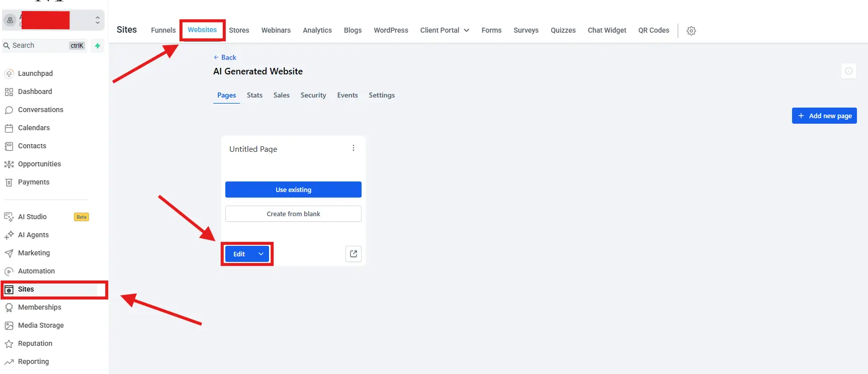Go to the QR Codes tab
The height and width of the screenshot is (374, 868).
[x=654, y=30]
